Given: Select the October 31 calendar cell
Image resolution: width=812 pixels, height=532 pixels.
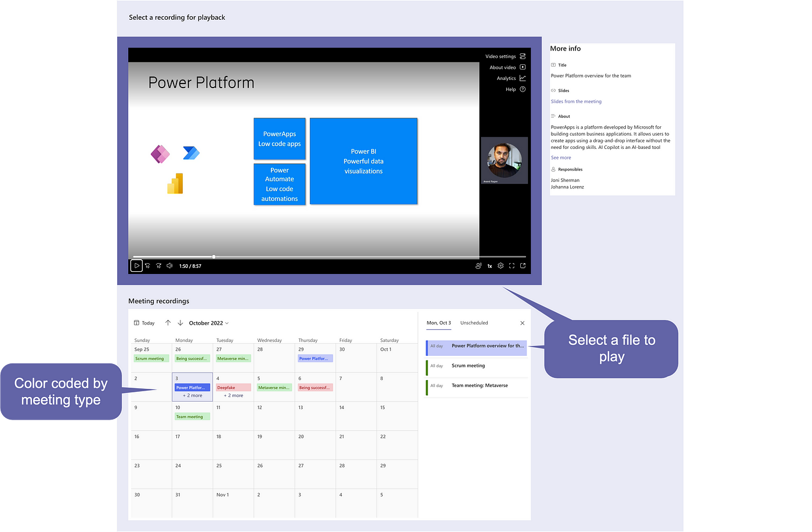Looking at the screenshot, I should [193, 503].
